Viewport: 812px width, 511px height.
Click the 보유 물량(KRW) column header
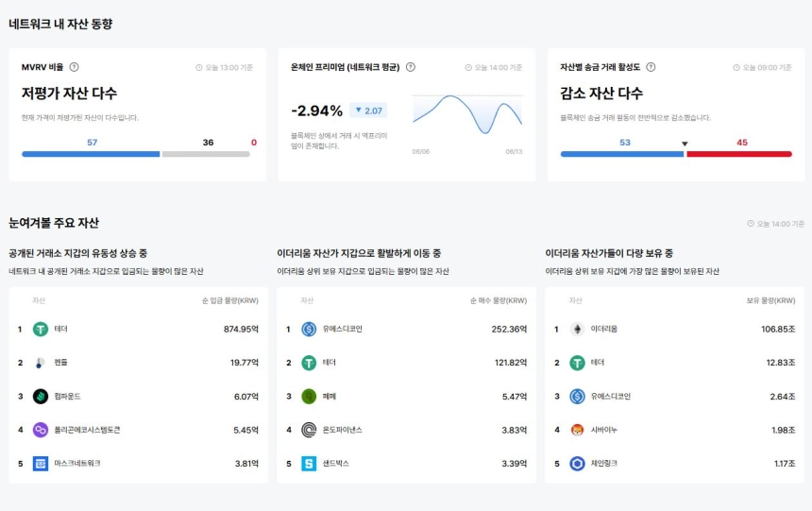[x=770, y=300]
